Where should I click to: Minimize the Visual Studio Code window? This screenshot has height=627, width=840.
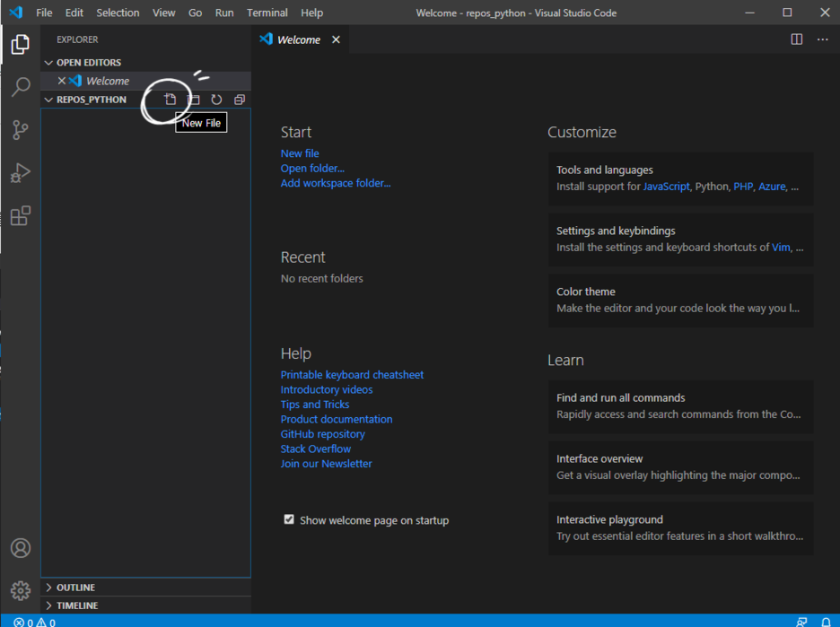coord(749,13)
